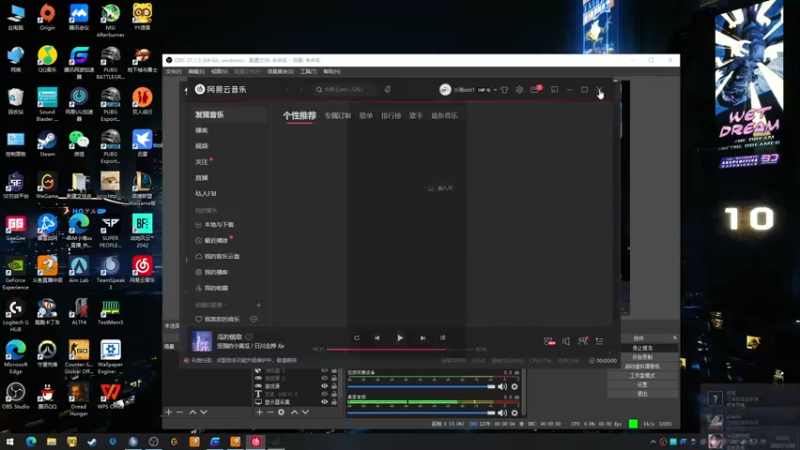Screen dimensions: 800x450
Task: Switch NetEase to mini player mode icon
Action: click(555, 90)
